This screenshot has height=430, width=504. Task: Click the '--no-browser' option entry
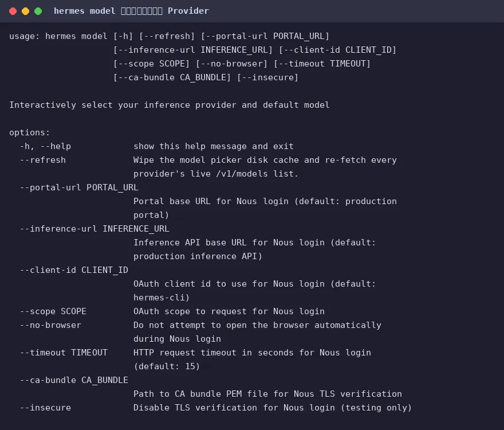(x=50, y=325)
